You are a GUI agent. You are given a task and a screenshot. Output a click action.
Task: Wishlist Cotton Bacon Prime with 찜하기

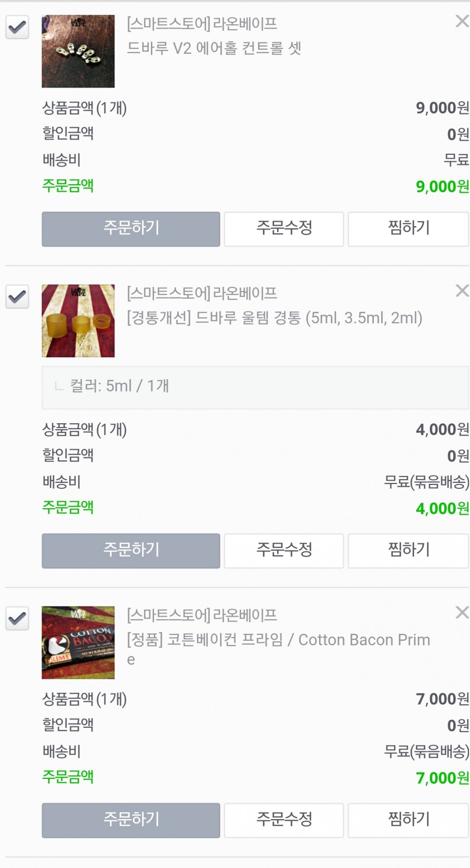pos(408,820)
